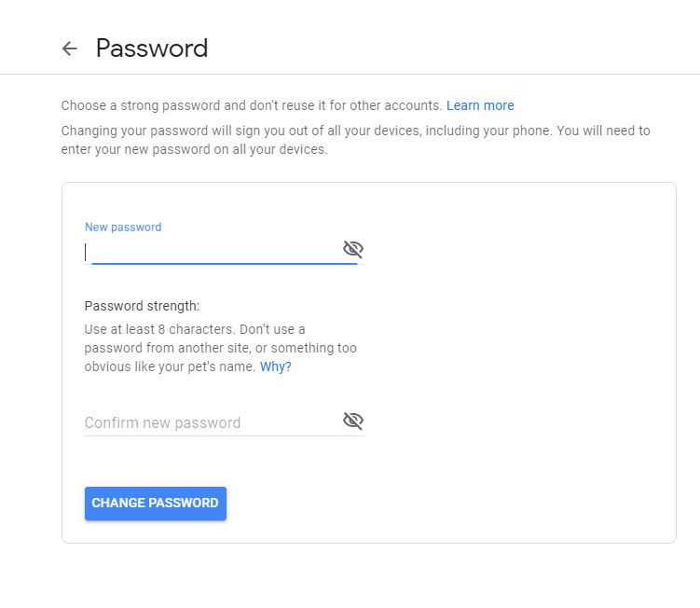Focus the Confirm new password field

point(213,422)
